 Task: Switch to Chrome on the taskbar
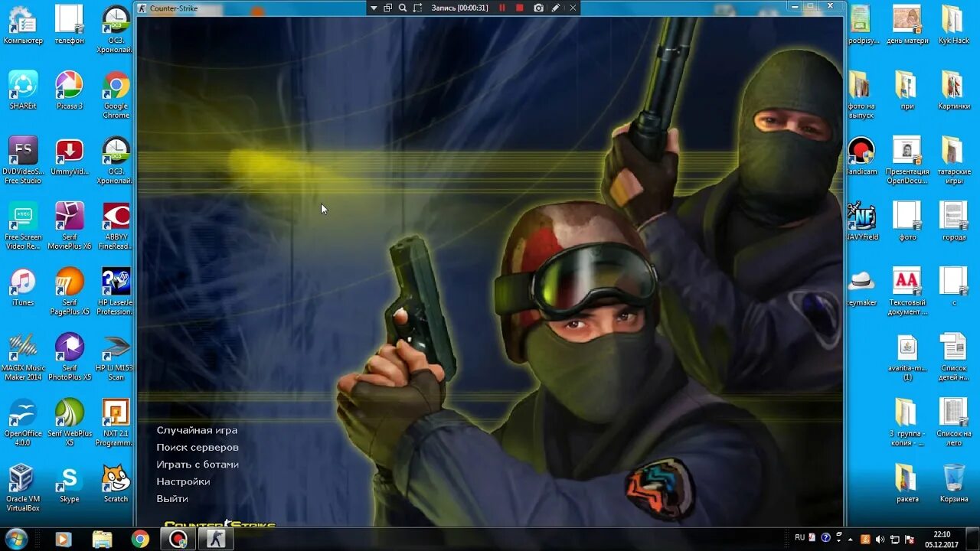coord(140,540)
